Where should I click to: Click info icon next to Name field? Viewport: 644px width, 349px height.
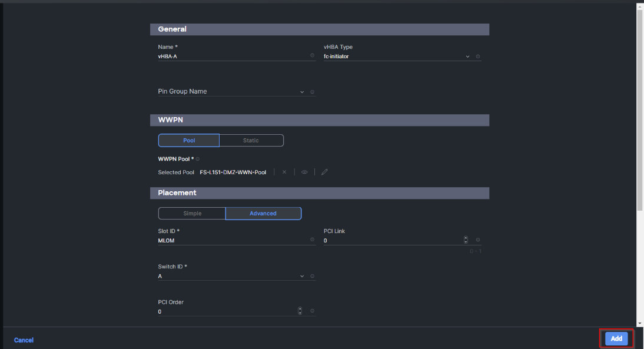tap(312, 55)
